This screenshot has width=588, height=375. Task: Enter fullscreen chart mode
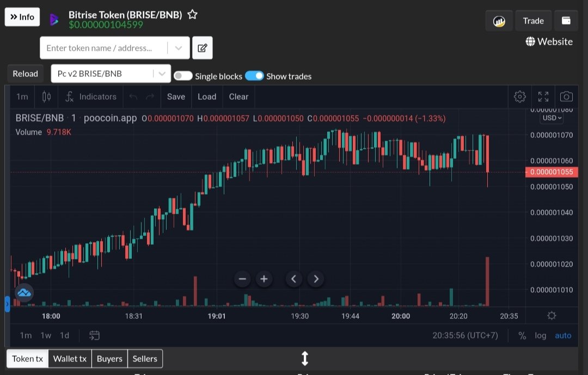pyautogui.click(x=543, y=97)
